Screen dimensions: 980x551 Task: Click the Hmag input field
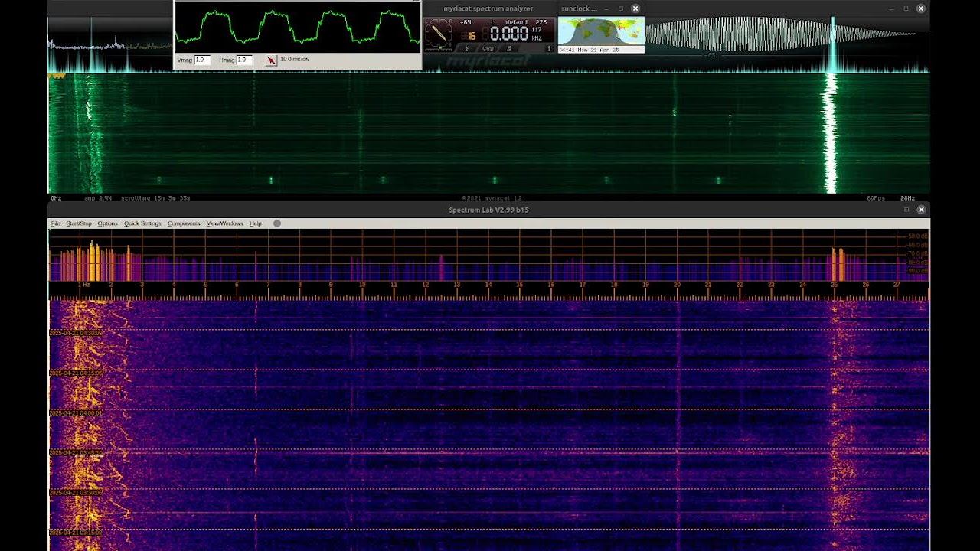click(x=245, y=60)
